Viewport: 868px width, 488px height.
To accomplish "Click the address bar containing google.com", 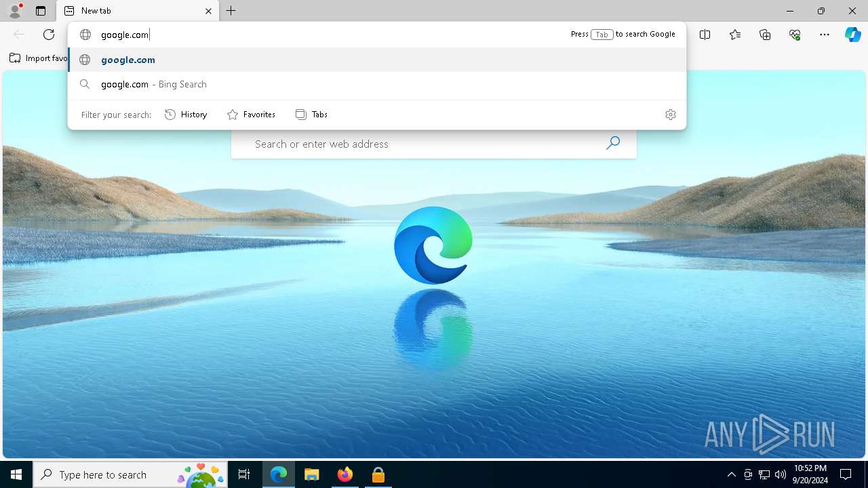I will tap(332, 35).
